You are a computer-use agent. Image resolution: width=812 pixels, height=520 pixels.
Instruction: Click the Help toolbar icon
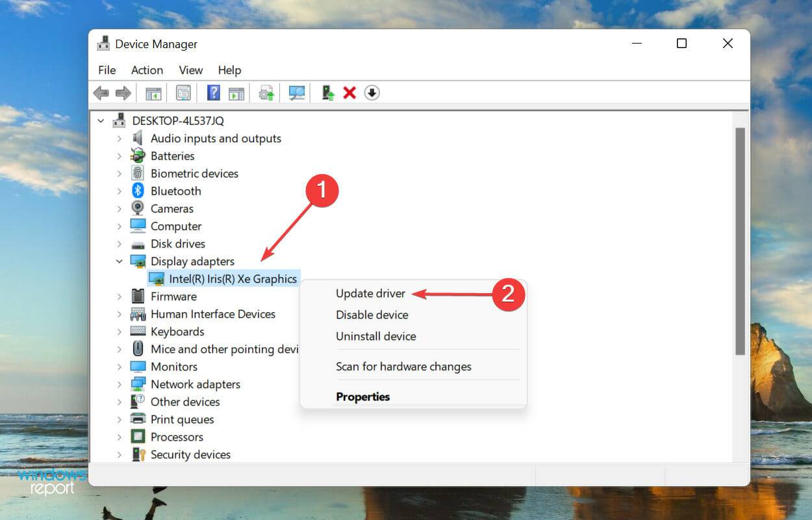click(213, 92)
